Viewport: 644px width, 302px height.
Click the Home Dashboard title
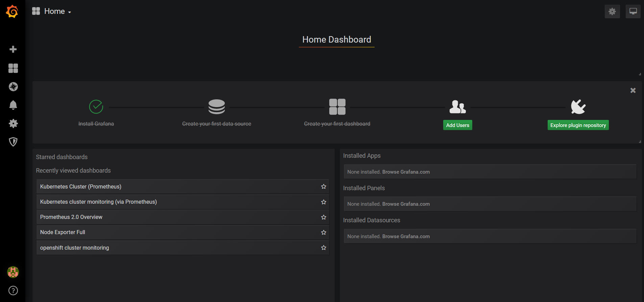[337, 40]
